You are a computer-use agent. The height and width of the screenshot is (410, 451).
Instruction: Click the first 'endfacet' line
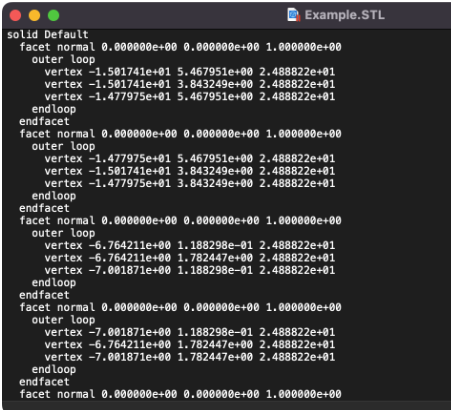point(44,121)
